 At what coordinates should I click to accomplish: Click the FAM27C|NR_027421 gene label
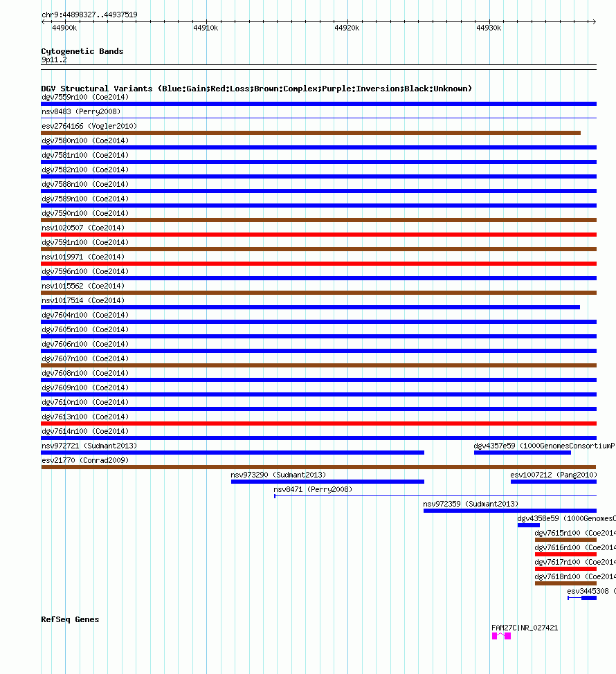[525, 628]
